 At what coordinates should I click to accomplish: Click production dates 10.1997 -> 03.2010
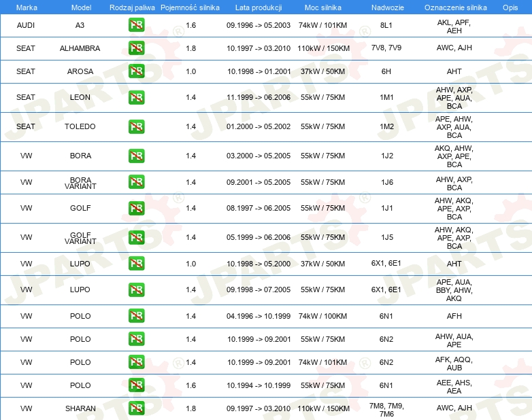(259, 48)
